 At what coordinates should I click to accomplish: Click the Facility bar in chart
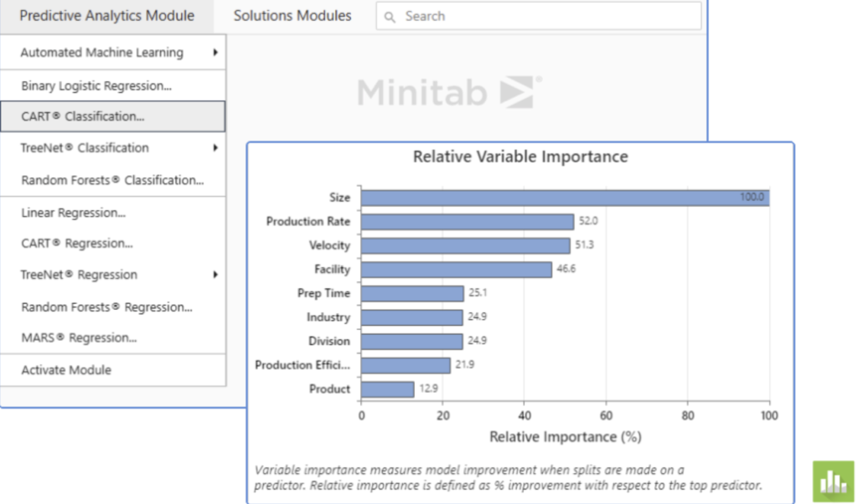457,270
